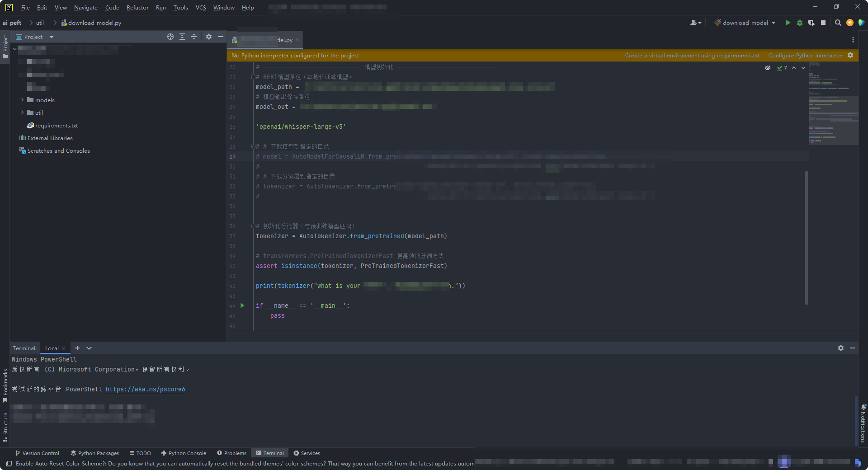
Task: Click Configure Python interpreter link
Action: [x=806, y=55]
